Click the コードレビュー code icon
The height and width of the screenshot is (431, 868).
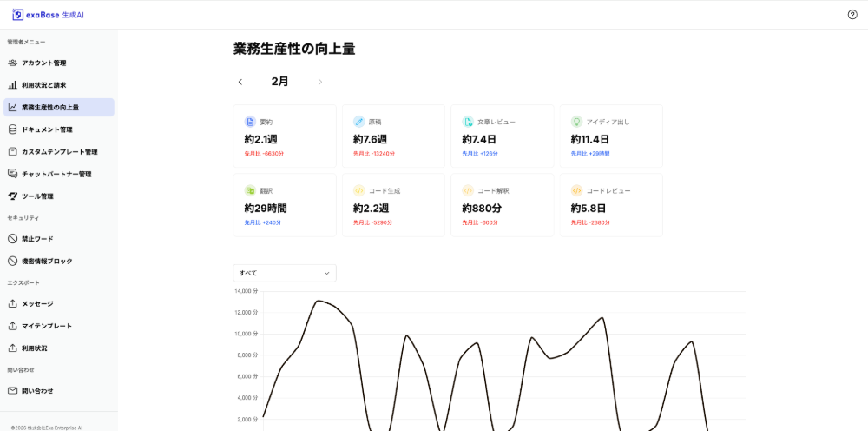click(577, 190)
